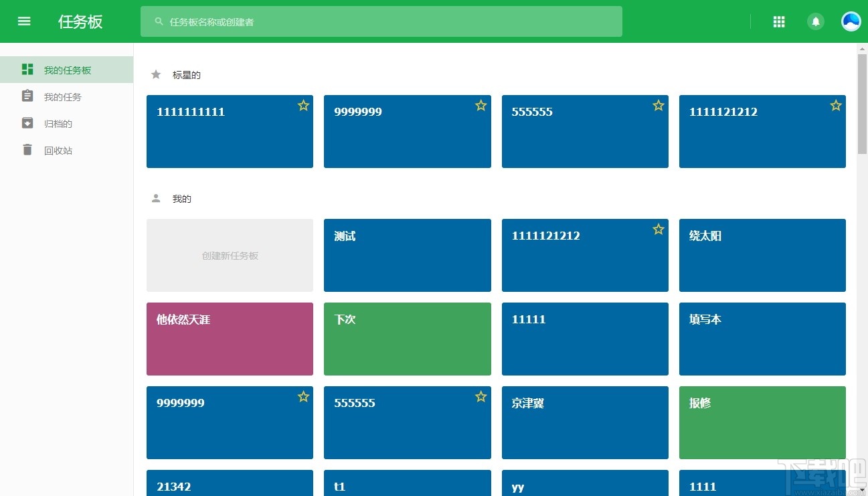Click the 任务板 app title
Screen dimensions: 868x496
pos(80,21)
